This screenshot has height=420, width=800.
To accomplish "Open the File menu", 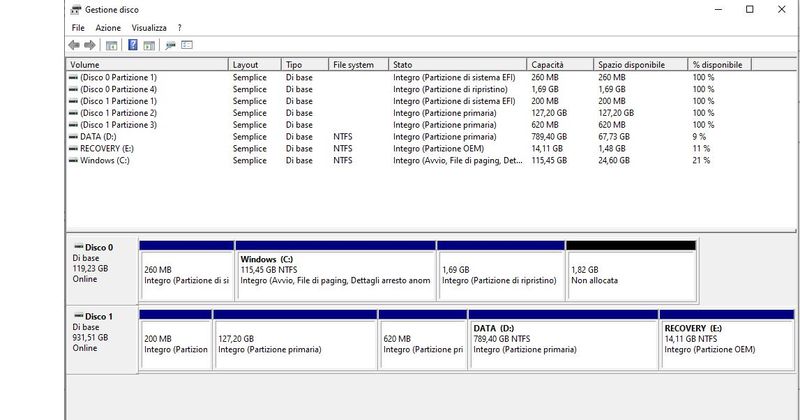I will (78, 28).
